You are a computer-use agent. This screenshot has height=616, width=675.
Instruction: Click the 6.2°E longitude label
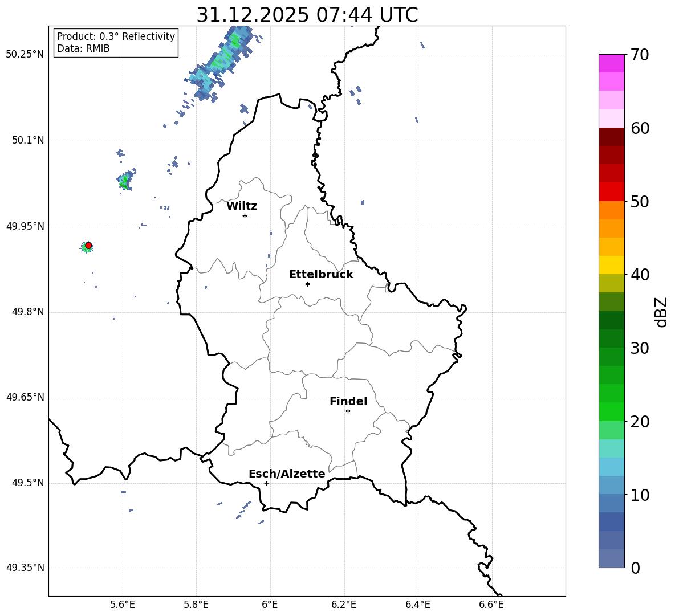point(344,605)
